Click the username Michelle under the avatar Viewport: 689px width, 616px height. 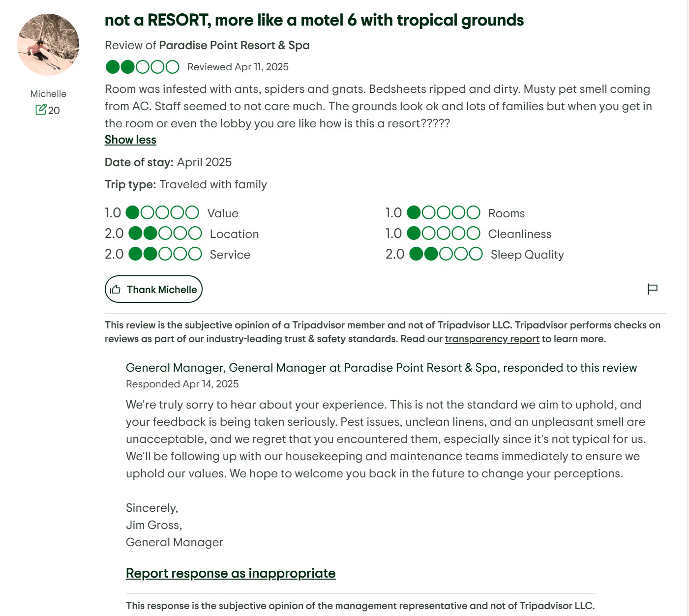coord(48,94)
